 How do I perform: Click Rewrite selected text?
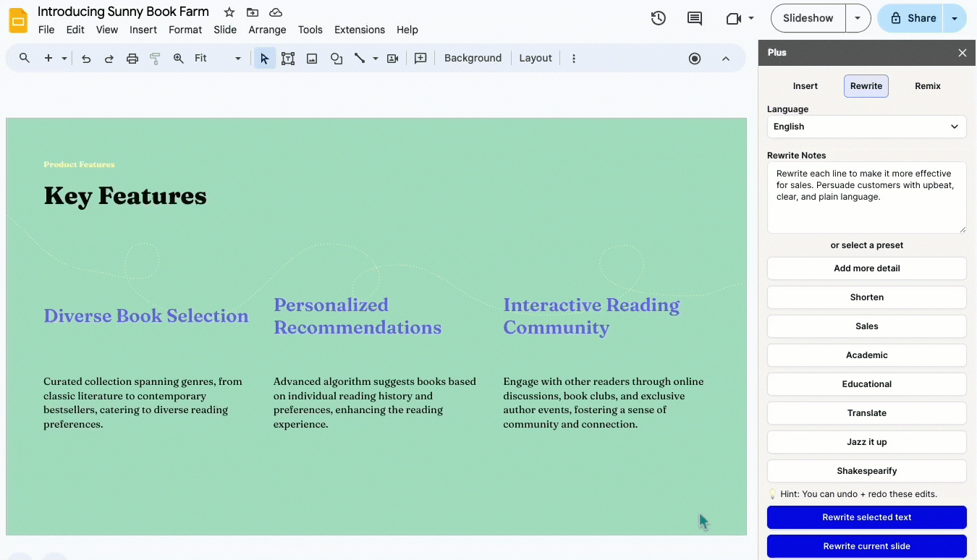pos(867,517)
